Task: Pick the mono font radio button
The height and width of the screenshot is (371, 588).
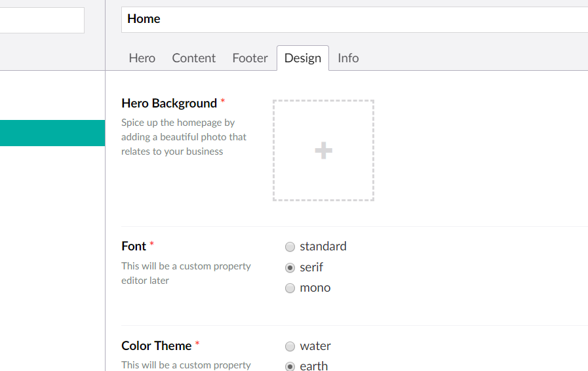Action: click(290, 288)
